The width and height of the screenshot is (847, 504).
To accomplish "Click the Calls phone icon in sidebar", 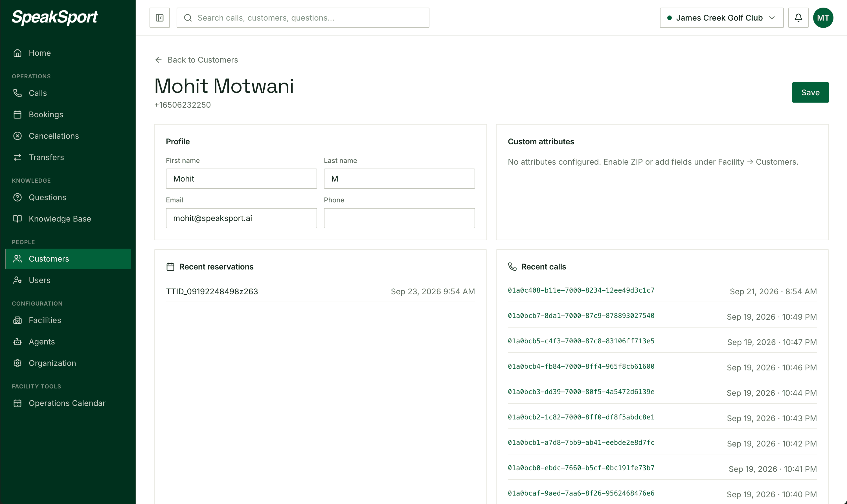I will (x=17, y=93).
